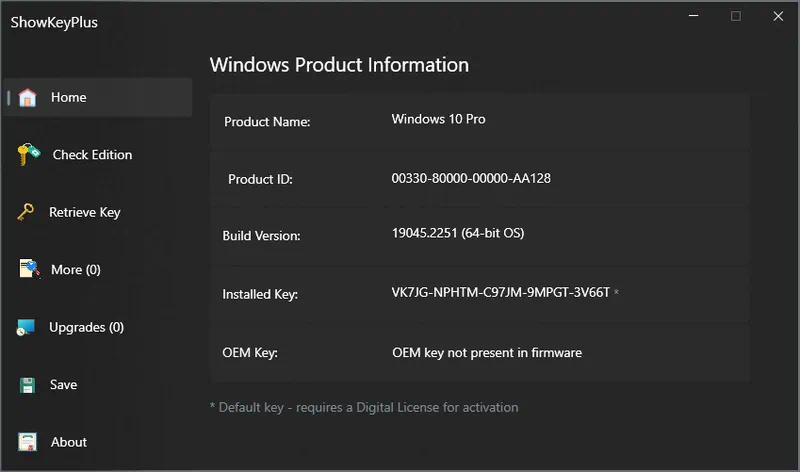800x472 pixels.
Task: Minimize the ShowKeyPlus window
Action: click(693, 16)
